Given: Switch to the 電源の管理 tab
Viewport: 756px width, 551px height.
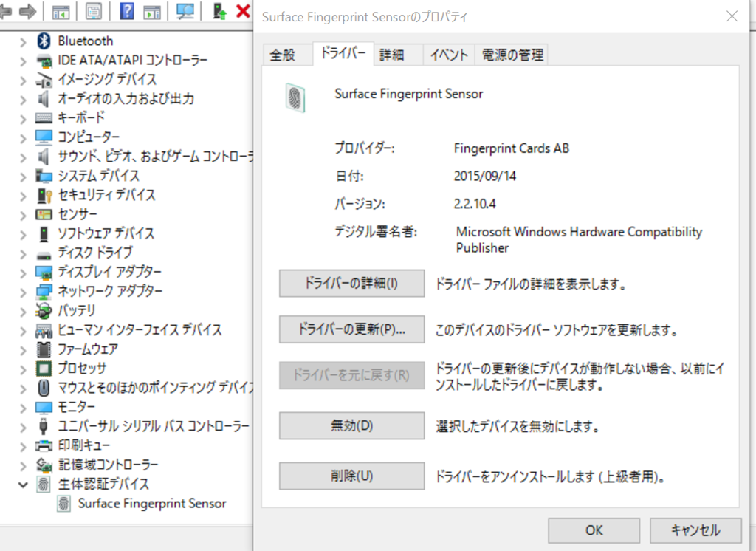Looking at the screenshot, I should pyautogui.click(x=512, y=55).
